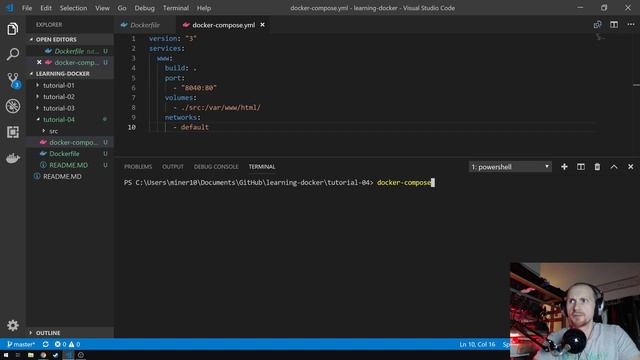Open Chrome from the taskbar
The image size is (640, 360).
pyautogui.click(x=43, y=355)
